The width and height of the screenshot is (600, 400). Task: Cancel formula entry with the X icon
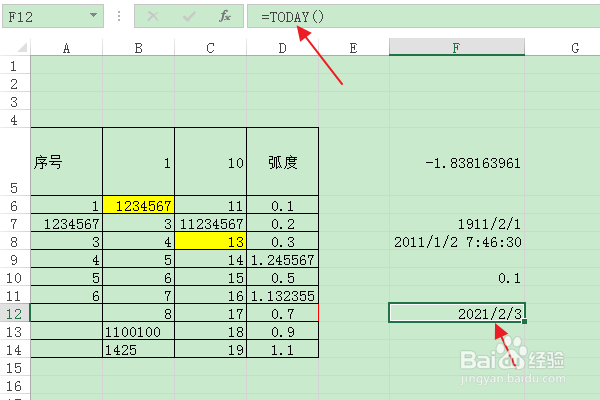click(153, 16)
